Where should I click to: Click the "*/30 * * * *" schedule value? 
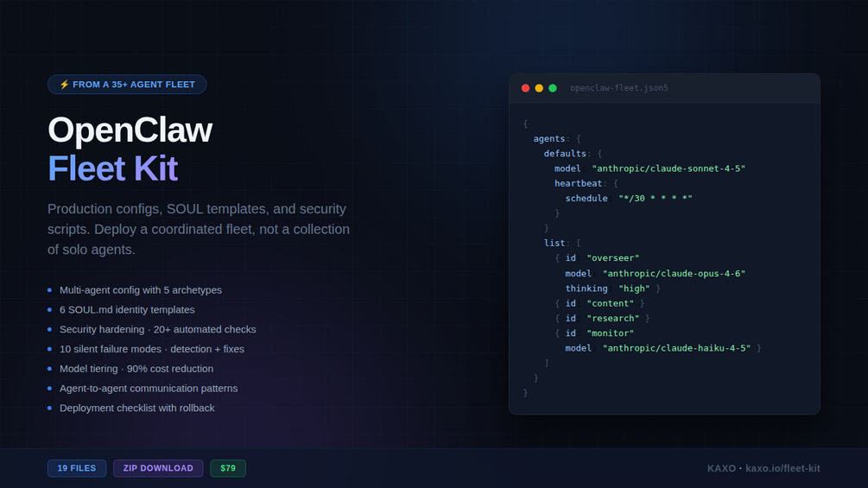click(x=656, y=198)
